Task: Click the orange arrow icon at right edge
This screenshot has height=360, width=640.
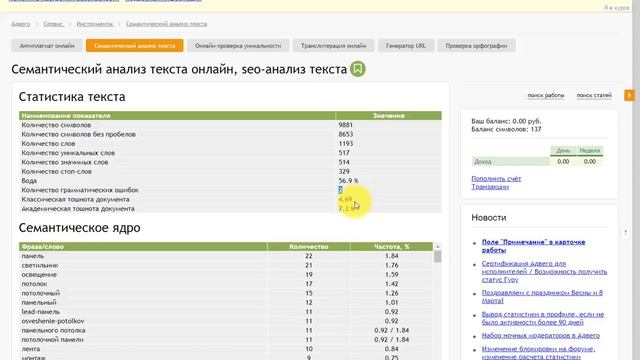Action: point(629,95)
